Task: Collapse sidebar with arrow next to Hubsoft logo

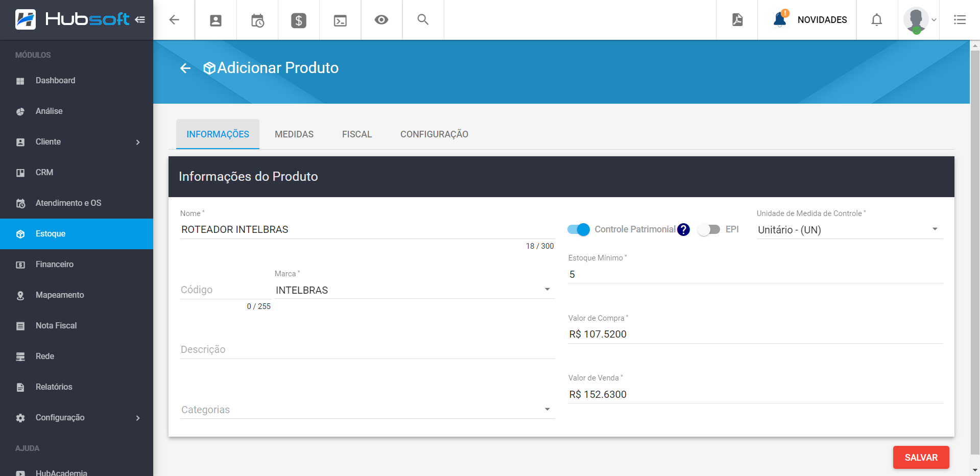Action: (x=140, y=19)
